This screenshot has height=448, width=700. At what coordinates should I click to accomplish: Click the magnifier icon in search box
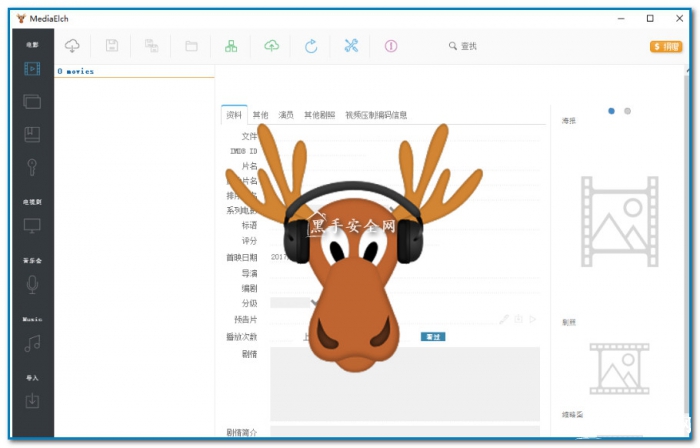[x=453, y=46]
